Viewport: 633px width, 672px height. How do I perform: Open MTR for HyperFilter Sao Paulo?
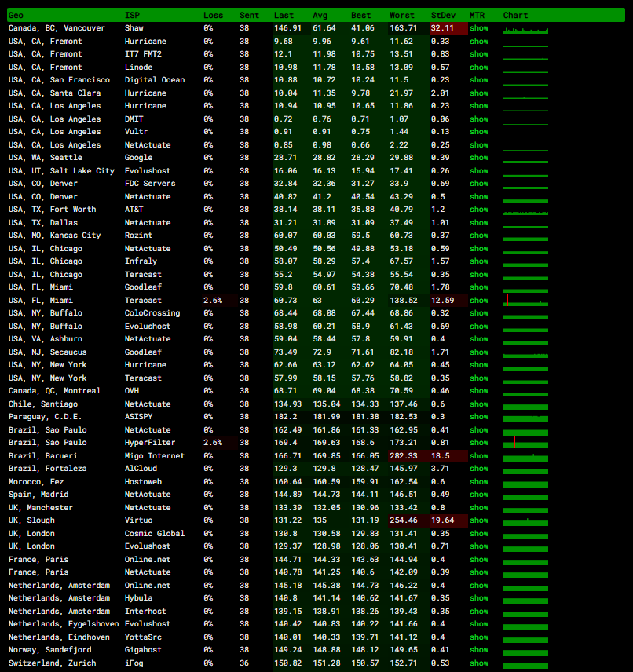tap(478, 443)
